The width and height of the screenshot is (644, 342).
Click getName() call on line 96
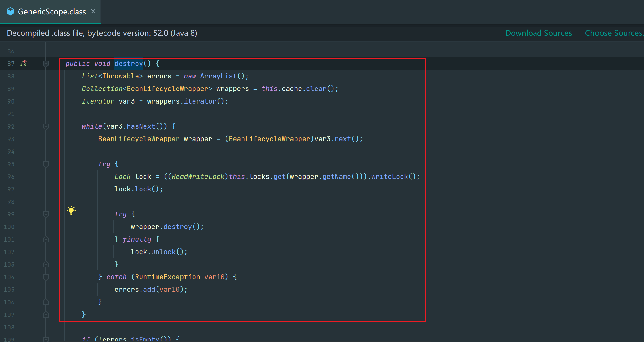341,177
